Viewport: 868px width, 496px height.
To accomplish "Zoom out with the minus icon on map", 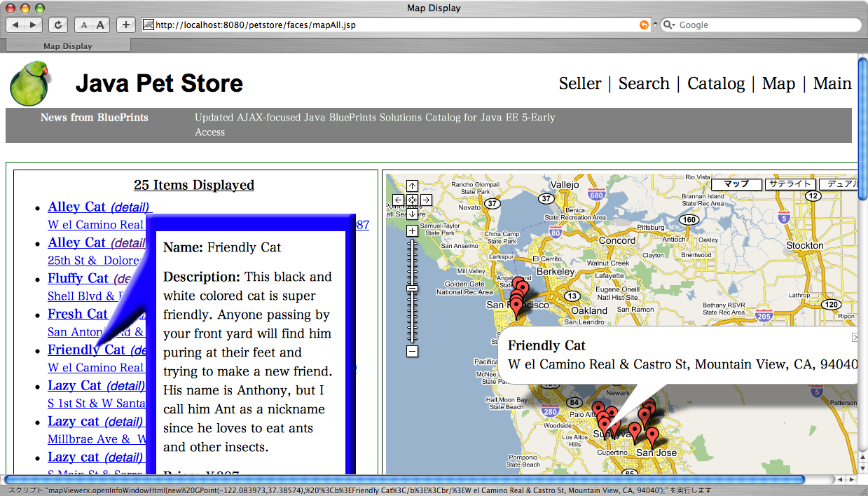I will pos(412,352).
